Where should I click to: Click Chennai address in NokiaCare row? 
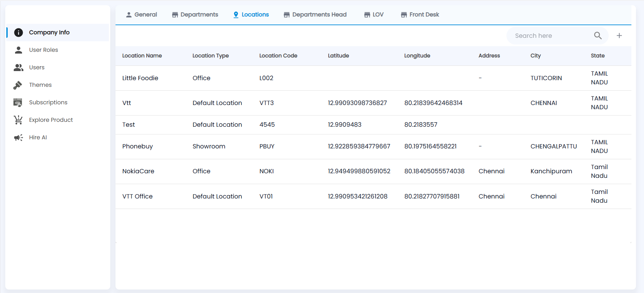point(491,171)
